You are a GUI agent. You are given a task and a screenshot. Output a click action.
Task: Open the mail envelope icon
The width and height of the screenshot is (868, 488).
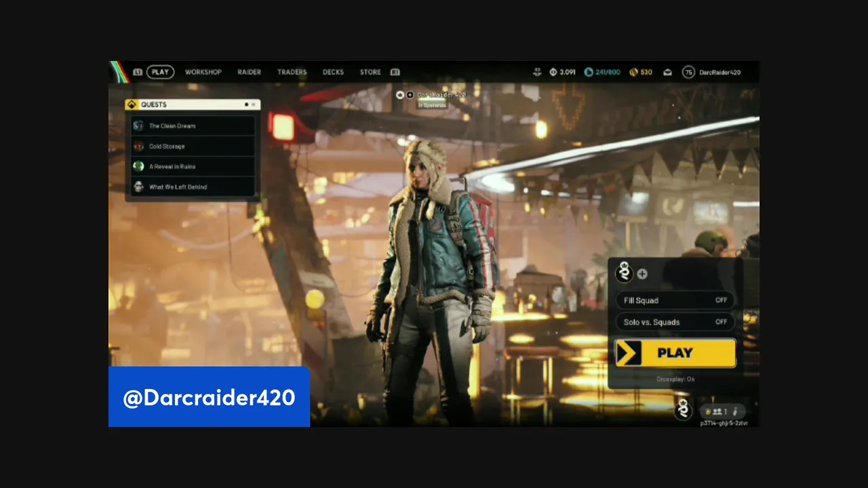click(668, 72)
